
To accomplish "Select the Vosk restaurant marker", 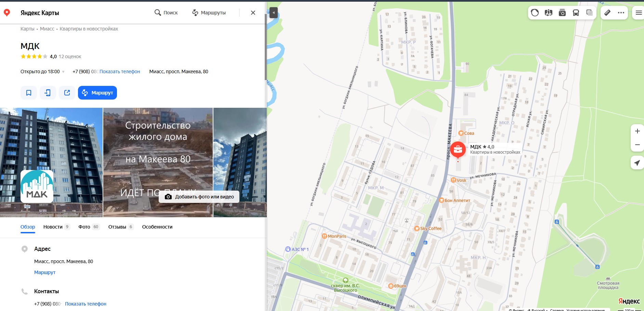I will tap(459, 180).
